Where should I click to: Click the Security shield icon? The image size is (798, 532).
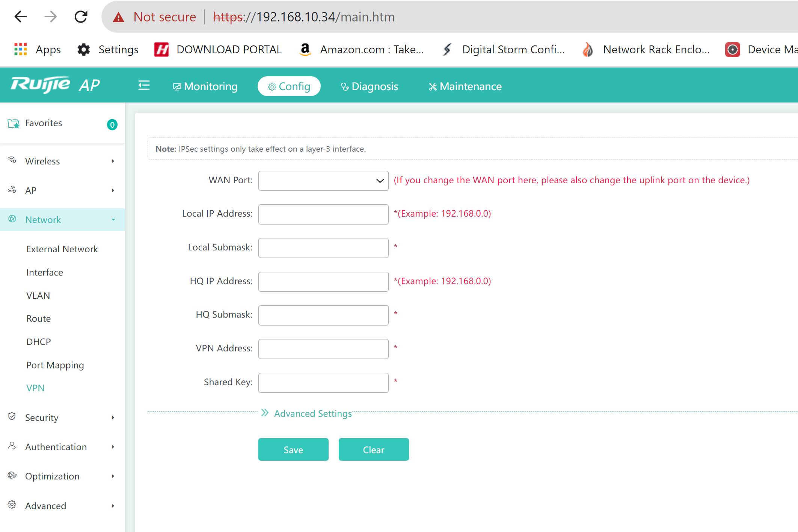[12, 416]
